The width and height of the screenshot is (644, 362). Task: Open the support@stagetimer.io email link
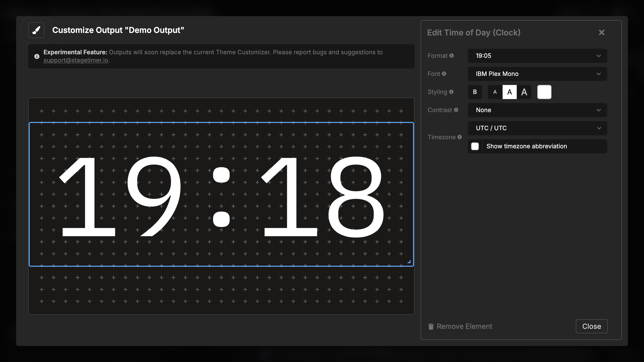tap(76, 60)
